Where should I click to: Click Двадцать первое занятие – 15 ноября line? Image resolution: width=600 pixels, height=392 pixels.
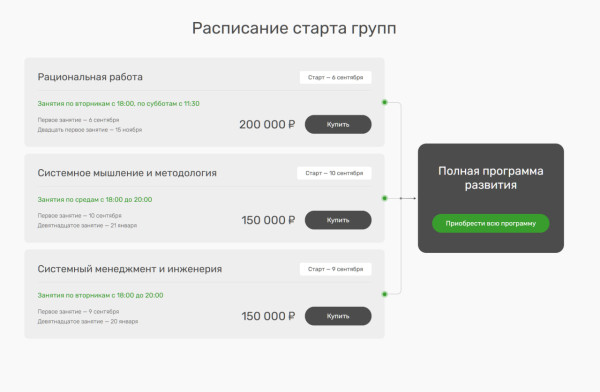[x=90, y=130]
